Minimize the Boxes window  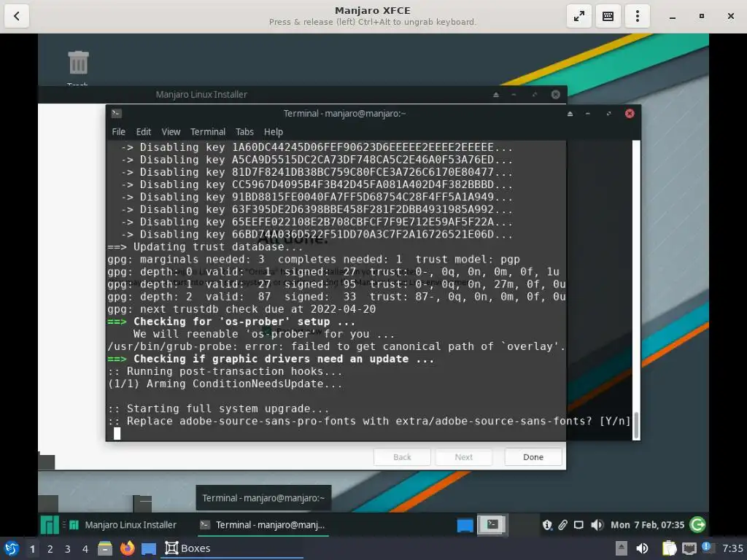(672, 16)
